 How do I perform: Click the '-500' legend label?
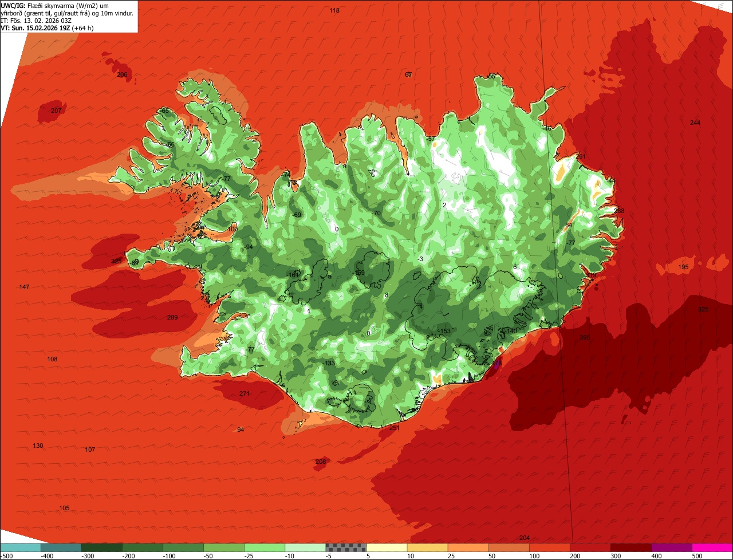point(7,555)
